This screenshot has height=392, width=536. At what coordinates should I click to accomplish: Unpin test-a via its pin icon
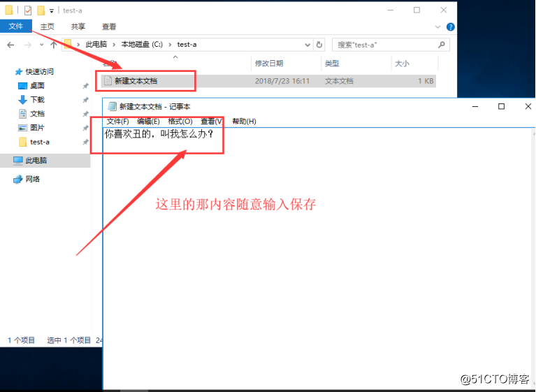85,142
